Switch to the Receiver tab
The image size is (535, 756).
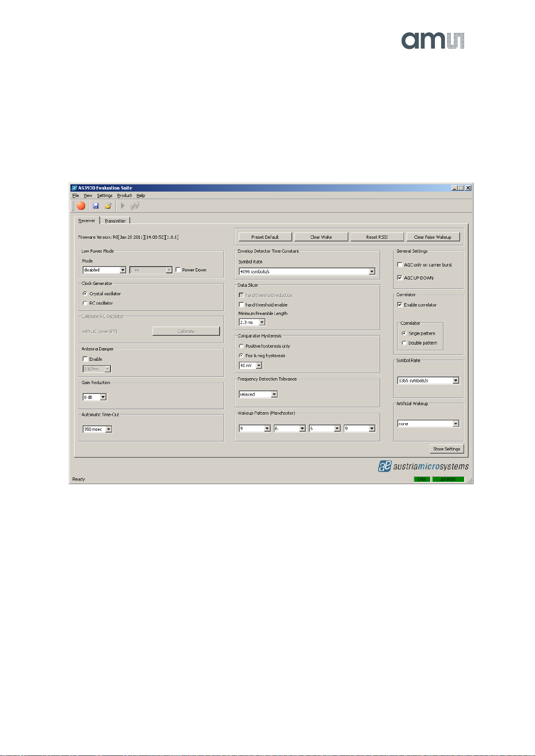coord(87,220)
